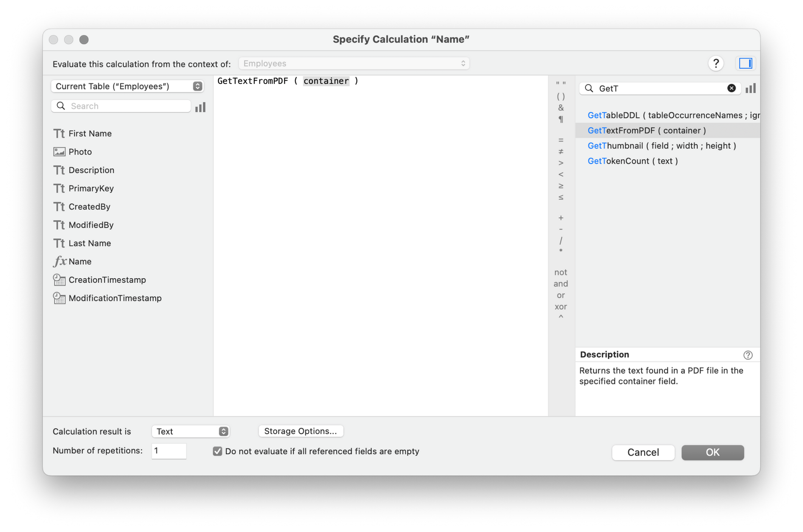Viewport: 803px width, 532px height.
Task: Clear the GetT function search
Action: click(731, 88)
